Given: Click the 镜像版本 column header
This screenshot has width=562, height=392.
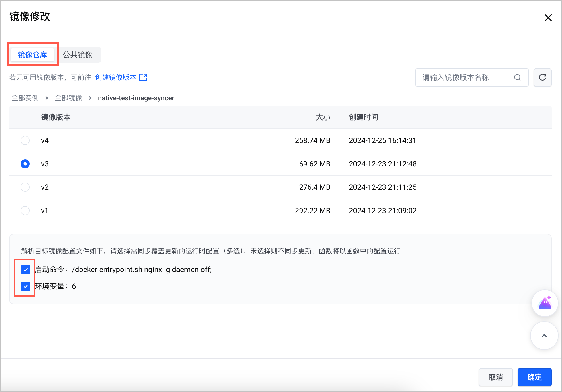Looking at the screenshot, I should [x=56, y=117].
